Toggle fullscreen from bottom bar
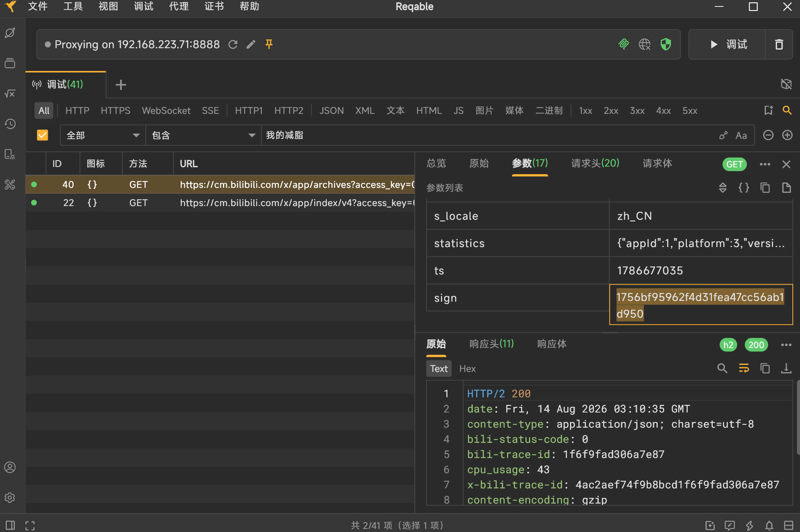Image resolution: width=800 pixels, height=532 pixels. (x=30, y=525)
